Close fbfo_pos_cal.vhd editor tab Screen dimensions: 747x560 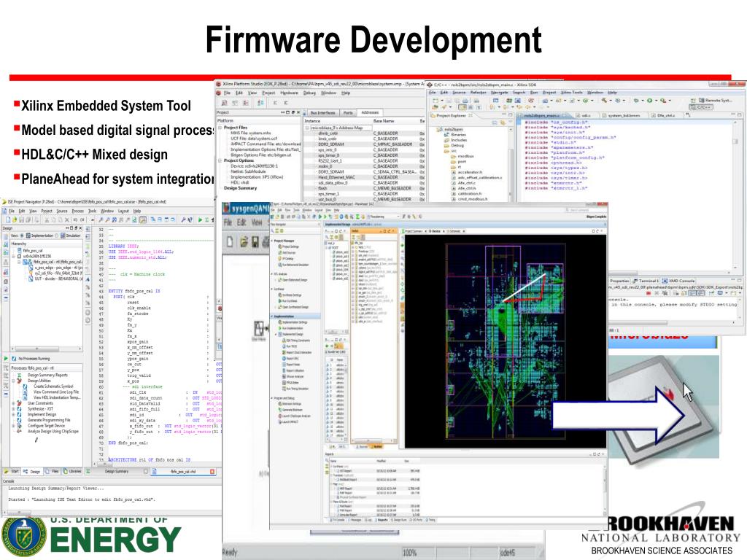pyautogui.click(x=212, y=472)
